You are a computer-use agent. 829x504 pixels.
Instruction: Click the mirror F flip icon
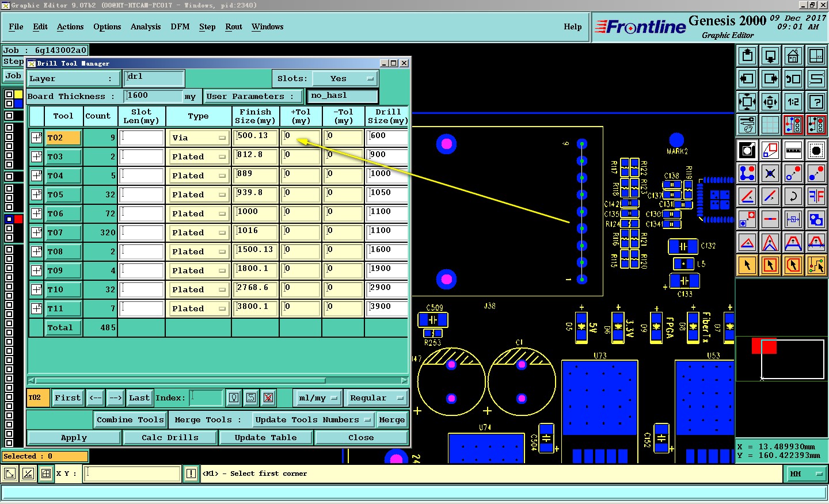coord(816,196)
